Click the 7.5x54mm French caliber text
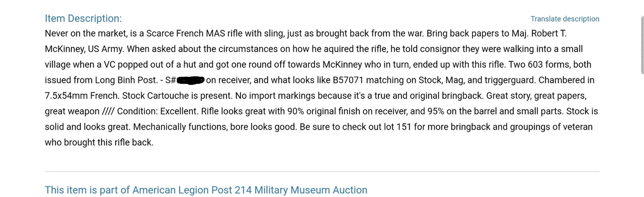 tap(82, 96)
